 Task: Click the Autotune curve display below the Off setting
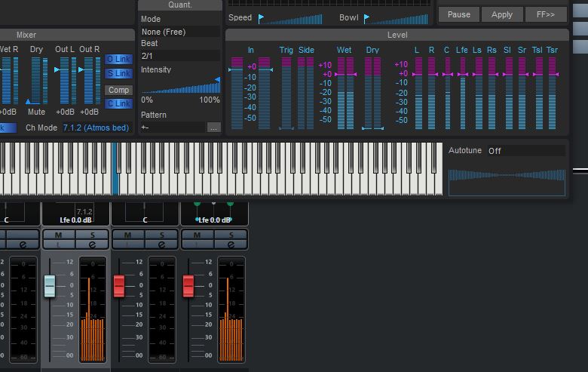click(507, 183)
